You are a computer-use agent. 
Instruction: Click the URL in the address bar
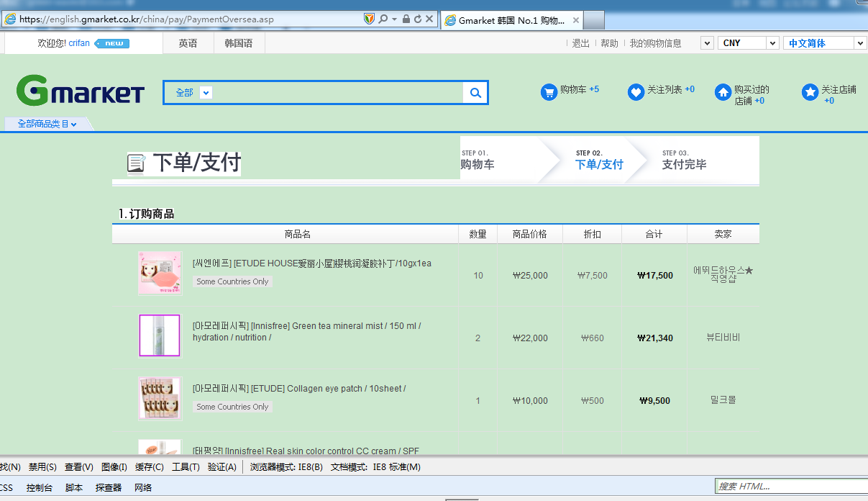(x=147, y=19)
